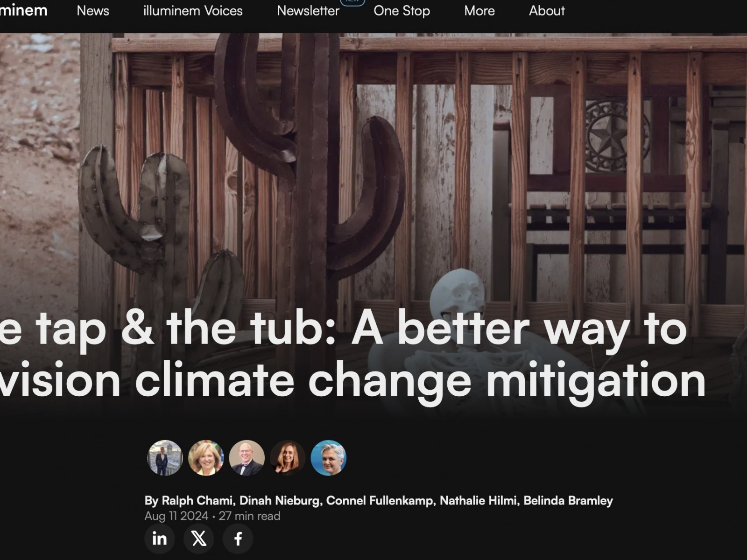Go to the News section
Image resolution: width=747 pixels, height=560 pixels.
pyautogui.click(x=93, y=11)
